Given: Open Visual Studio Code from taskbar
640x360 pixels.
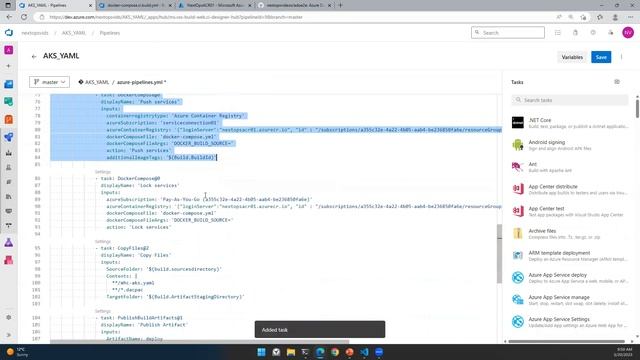Looking at the screenshot, I should coord(364,352).
